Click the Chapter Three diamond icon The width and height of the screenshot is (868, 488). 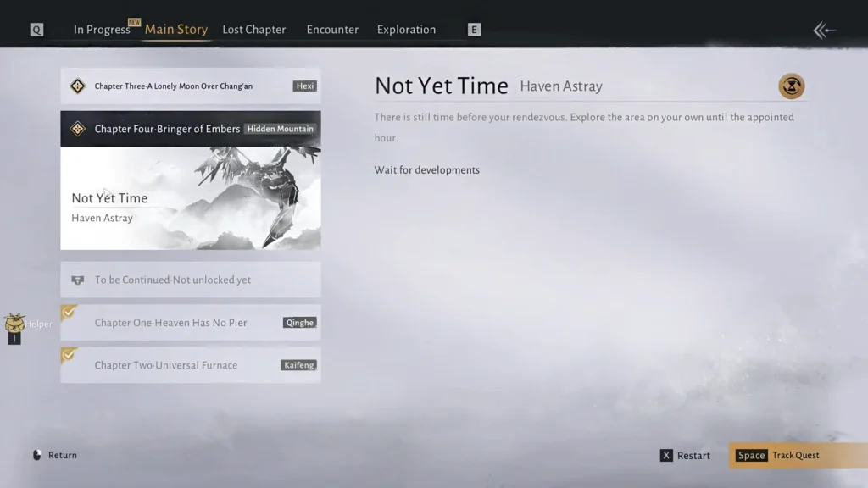[x=77, y=86]
